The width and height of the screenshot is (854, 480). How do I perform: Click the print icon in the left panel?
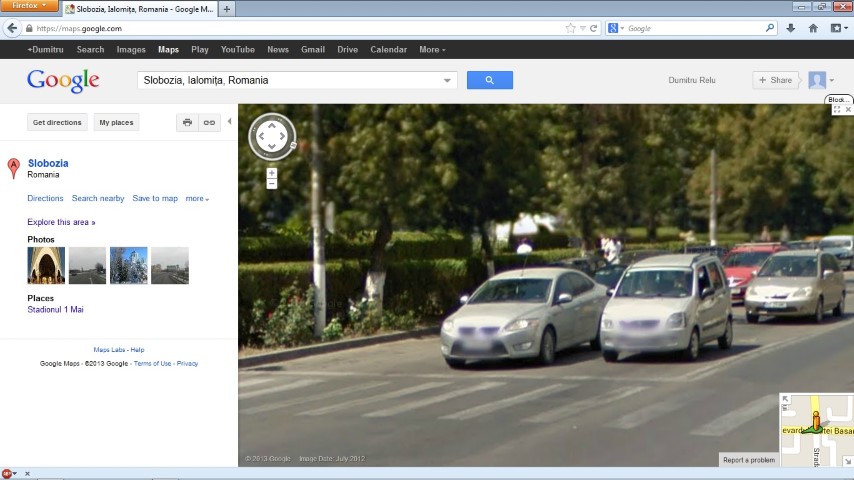[x=187, y=122]
